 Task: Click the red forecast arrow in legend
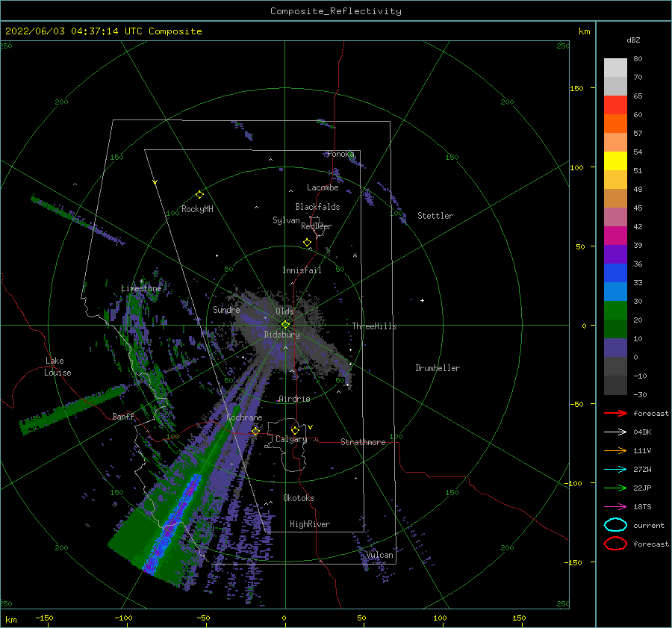click(615, 413)
